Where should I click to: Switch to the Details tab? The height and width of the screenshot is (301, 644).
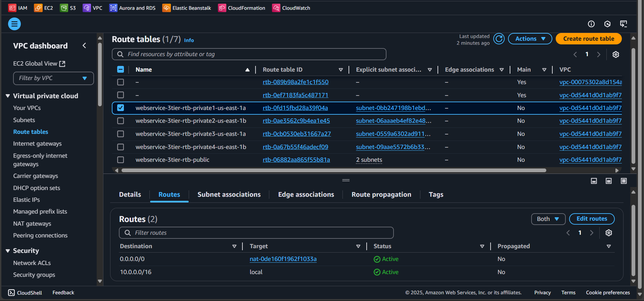[x=130, y=194]
